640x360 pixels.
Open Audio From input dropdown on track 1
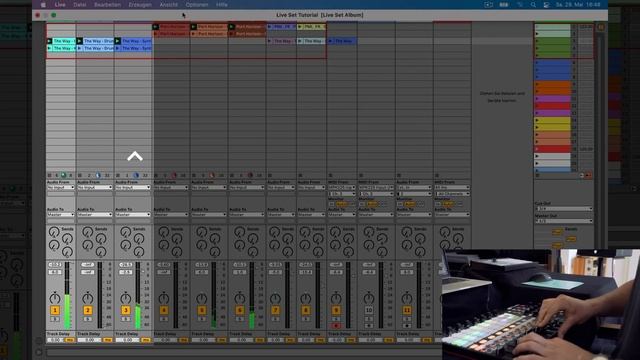coord(61,187)
